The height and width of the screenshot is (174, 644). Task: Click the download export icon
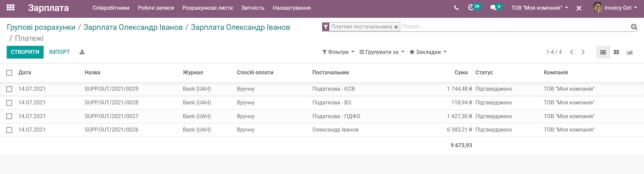pyautogui.click(x=82, y=52)
